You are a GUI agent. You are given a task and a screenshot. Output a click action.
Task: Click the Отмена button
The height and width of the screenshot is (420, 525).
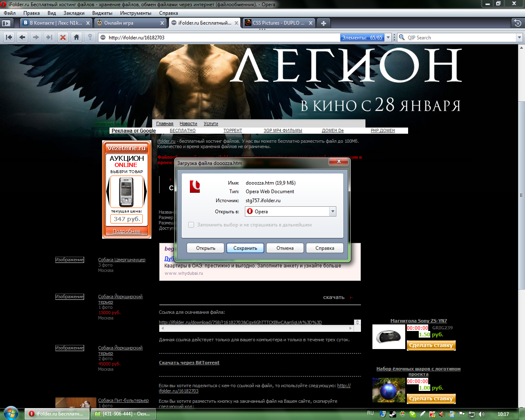point(285,248)
